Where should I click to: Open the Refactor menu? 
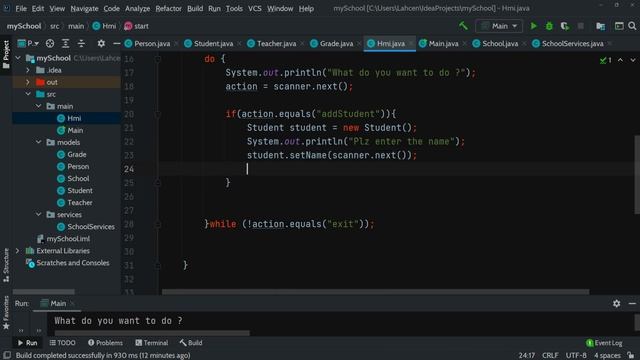[168, 8]
